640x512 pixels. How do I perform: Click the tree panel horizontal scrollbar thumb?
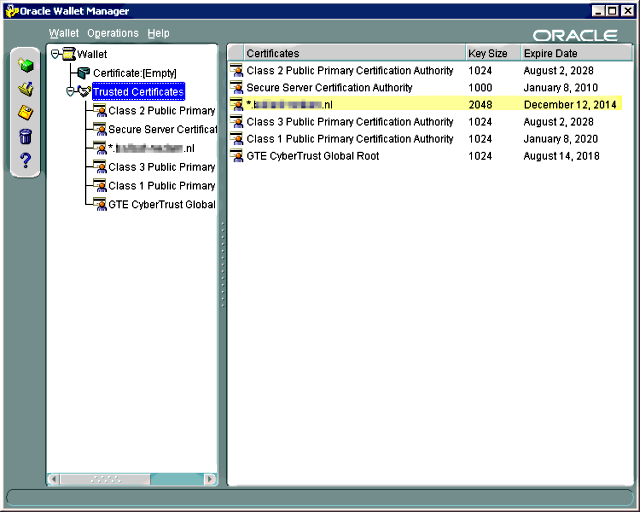(105, 479)
